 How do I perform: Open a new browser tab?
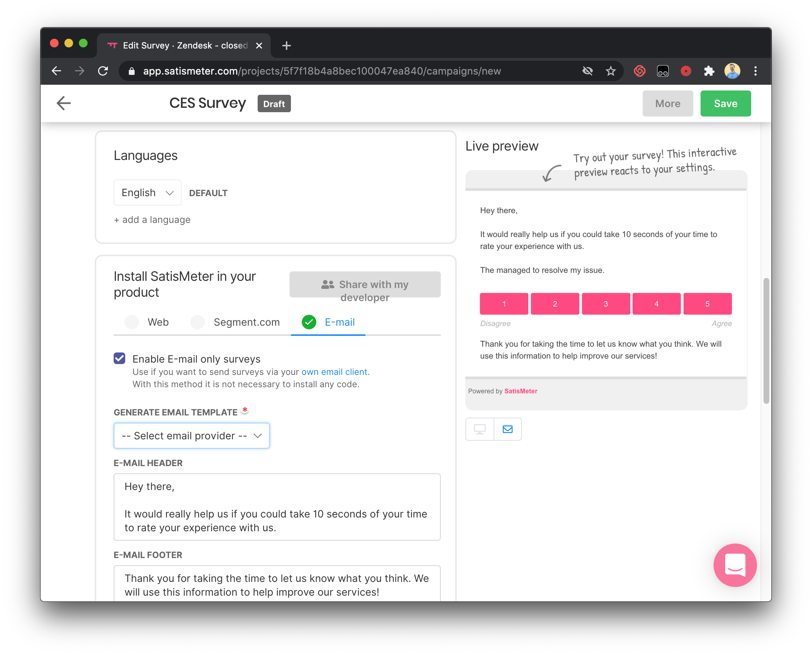pyautogui.click(x=286, y=46)
